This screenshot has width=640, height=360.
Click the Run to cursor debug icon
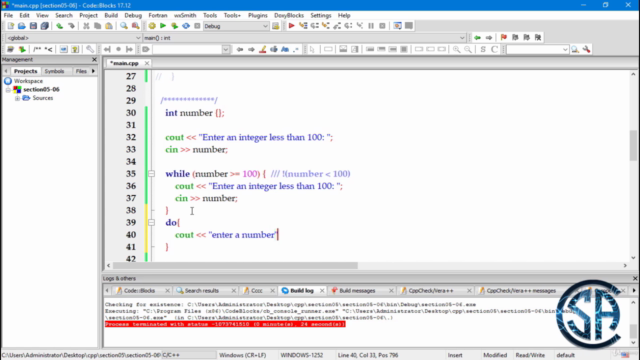[303, 26]
